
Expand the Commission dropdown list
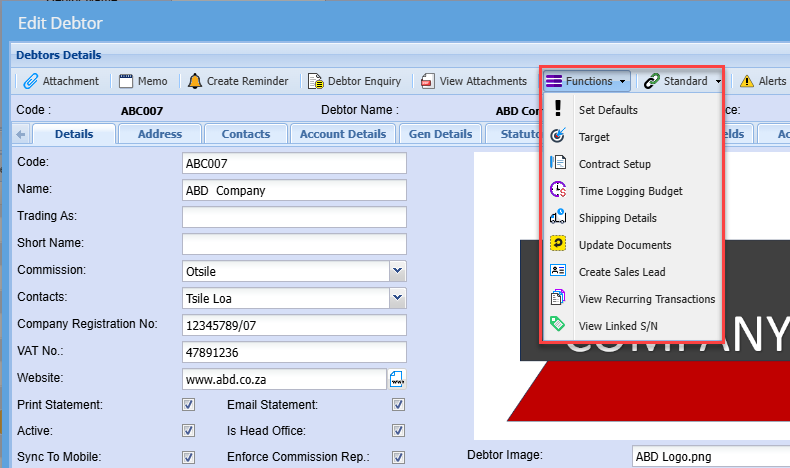[397, 270]
